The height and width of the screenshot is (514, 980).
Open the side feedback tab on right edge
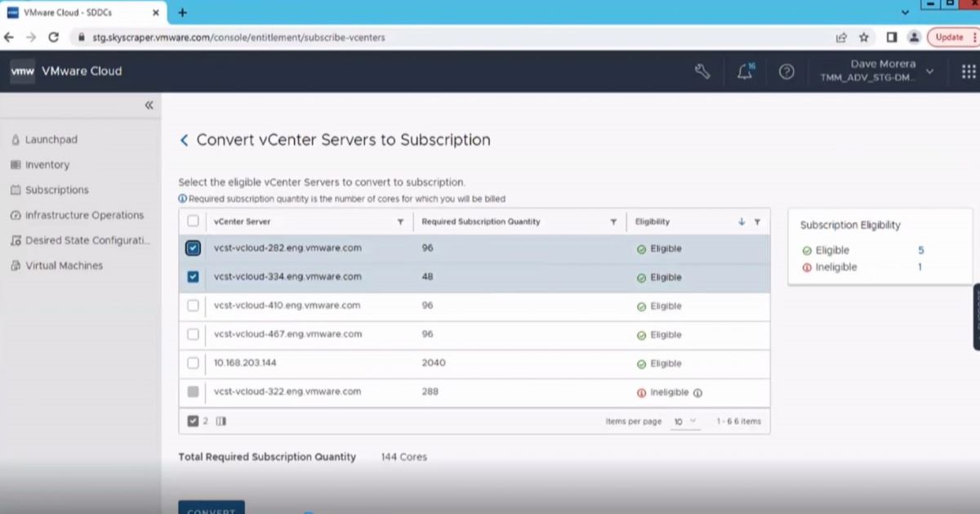click(x=977, y=317)
